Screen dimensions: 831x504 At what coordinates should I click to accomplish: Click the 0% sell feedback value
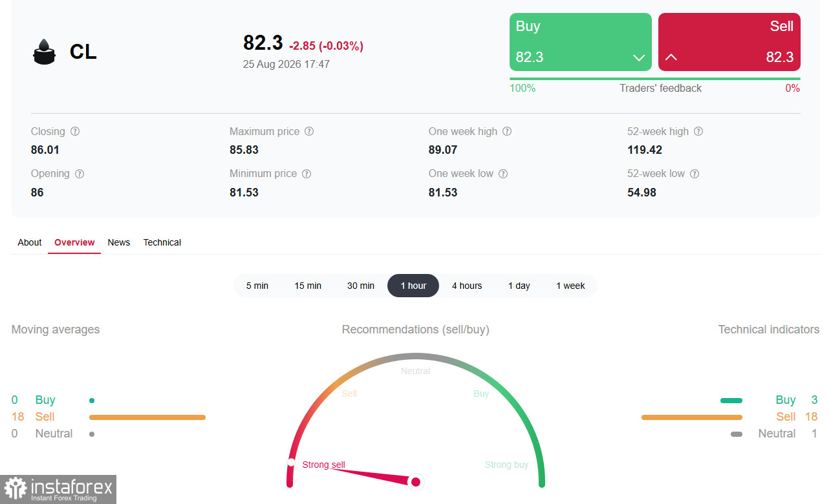(793, 89)
